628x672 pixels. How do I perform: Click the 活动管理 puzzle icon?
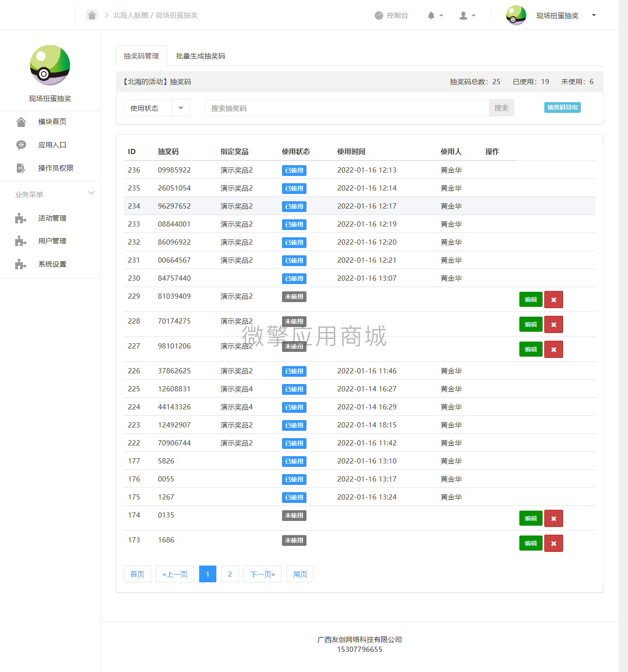coord(21,218)
